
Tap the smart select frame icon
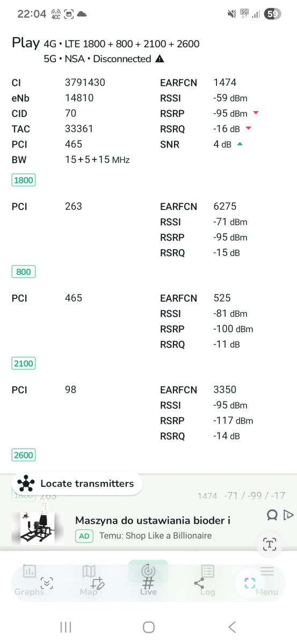click(x=250, y=583)
